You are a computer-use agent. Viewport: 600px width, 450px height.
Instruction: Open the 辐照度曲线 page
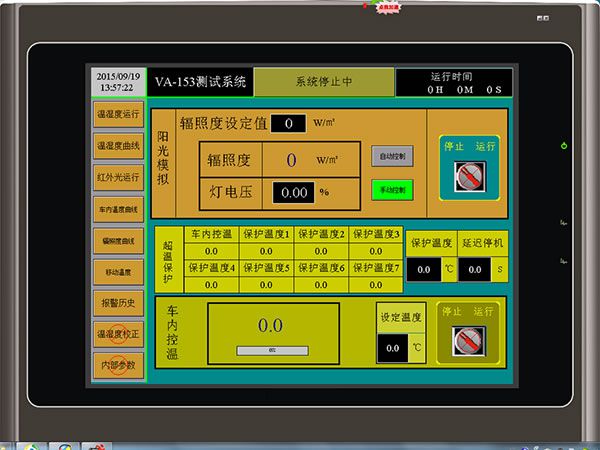click(x=119, y=241)
